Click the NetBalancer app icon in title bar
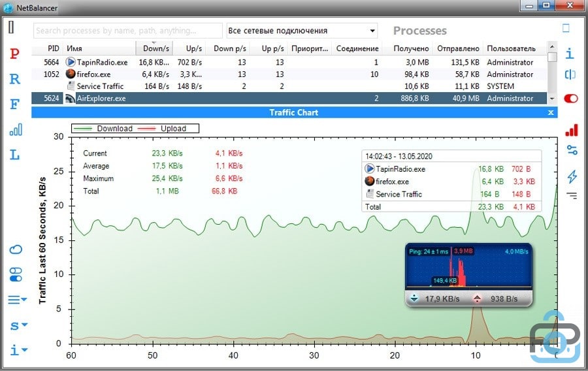 (x=8, y=8)
